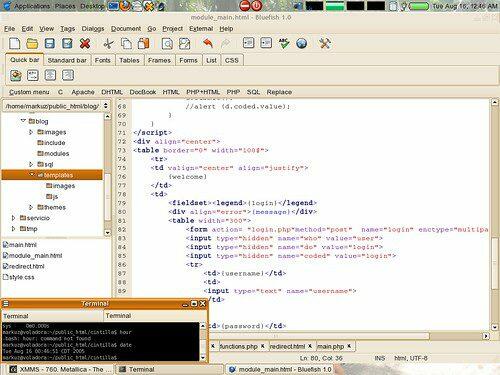The image size is (500, 375).
Task: Run spell check with ABC icon
Action: coord(284,43)
